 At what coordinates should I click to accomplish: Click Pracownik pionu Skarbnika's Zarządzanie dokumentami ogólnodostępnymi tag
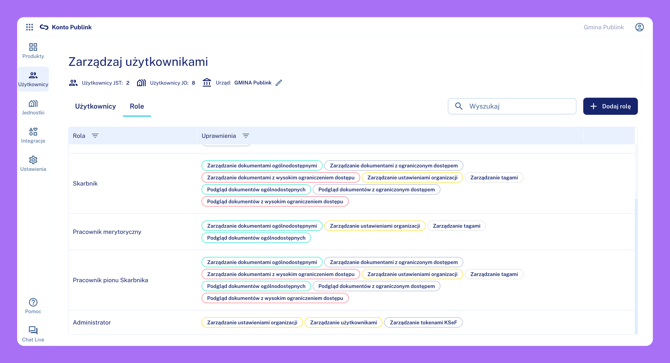click(262, 262)
